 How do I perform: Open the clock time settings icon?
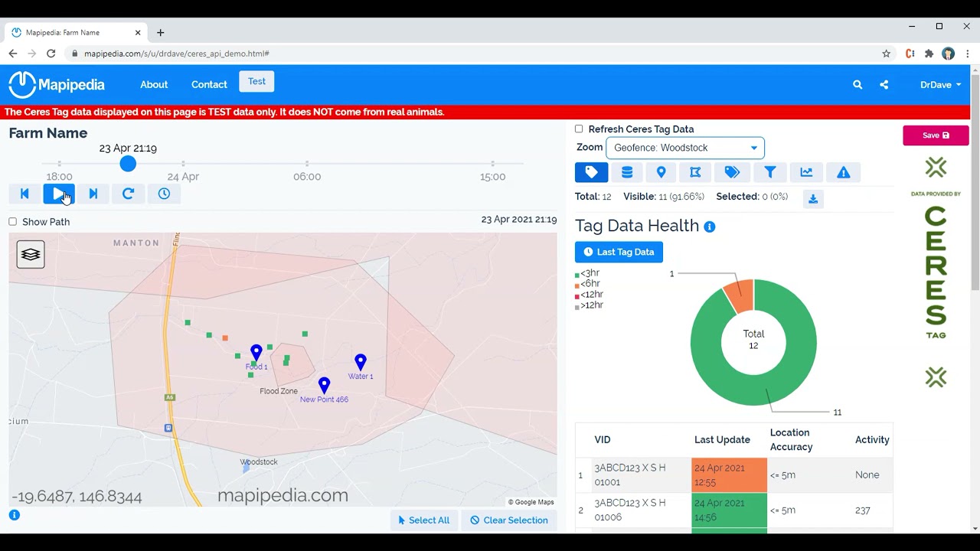(164, 194)
